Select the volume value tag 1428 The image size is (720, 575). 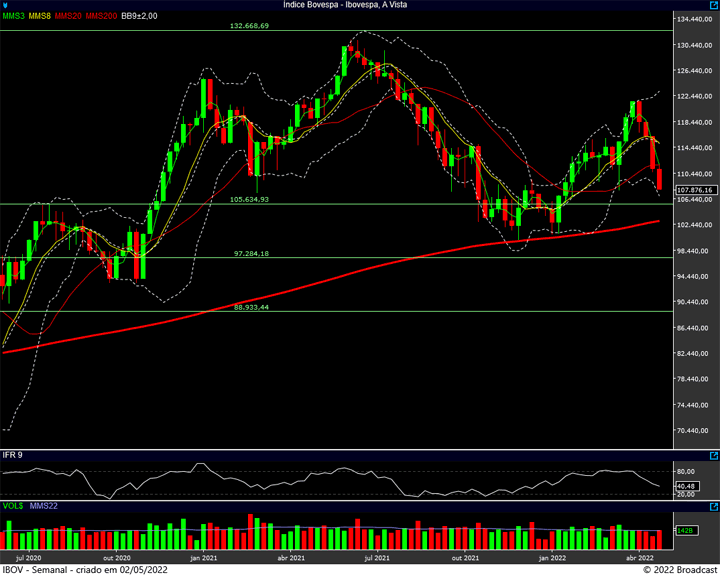click(x=685, y=530)
